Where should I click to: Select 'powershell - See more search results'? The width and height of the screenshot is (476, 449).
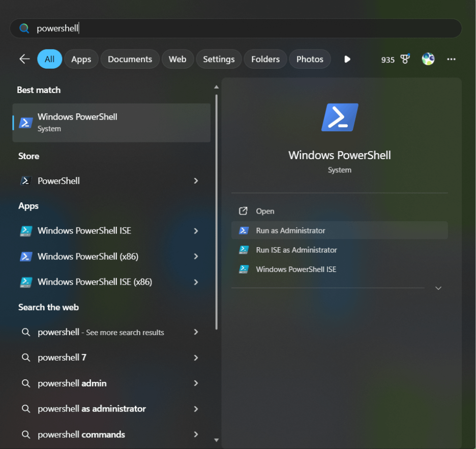pos(111,333)
